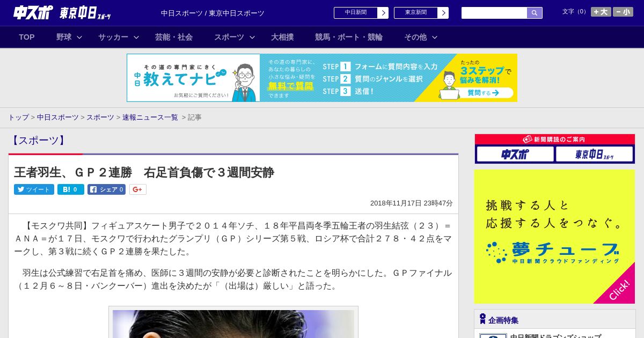644x338 pixels.
Task: Click the 【スポーツ】 section heading
Action: tap(38, 141)
